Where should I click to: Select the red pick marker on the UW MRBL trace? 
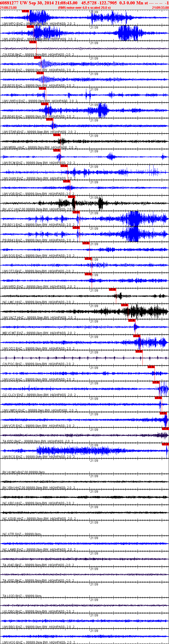click(x=57, y=135)
